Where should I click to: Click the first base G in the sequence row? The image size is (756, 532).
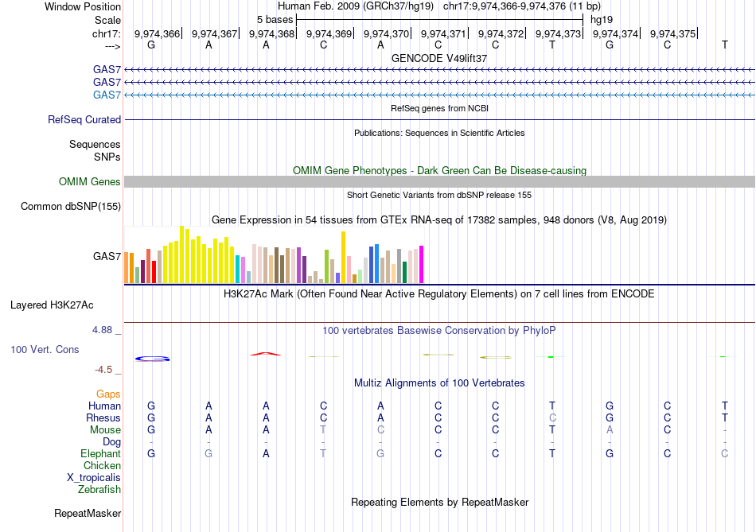[151, 45]
